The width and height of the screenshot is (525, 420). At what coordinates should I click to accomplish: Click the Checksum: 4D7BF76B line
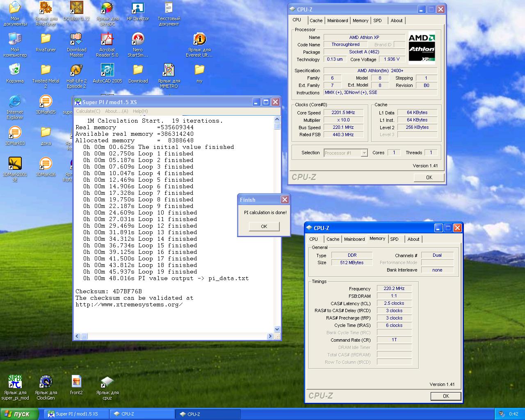pos(109,292)
